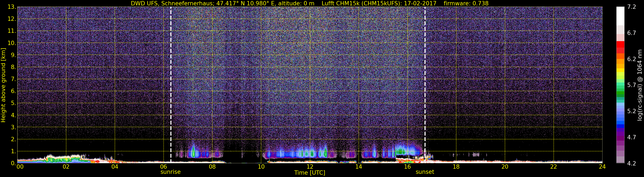
Task: Click the '08' time tick label
Action: tap(212, 167)
